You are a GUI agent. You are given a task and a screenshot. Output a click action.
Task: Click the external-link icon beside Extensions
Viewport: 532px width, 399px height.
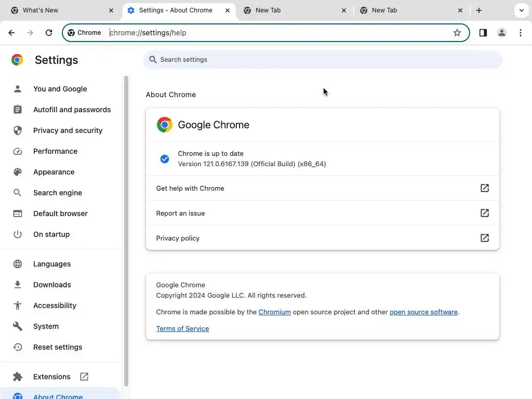(x=84, y=377)
